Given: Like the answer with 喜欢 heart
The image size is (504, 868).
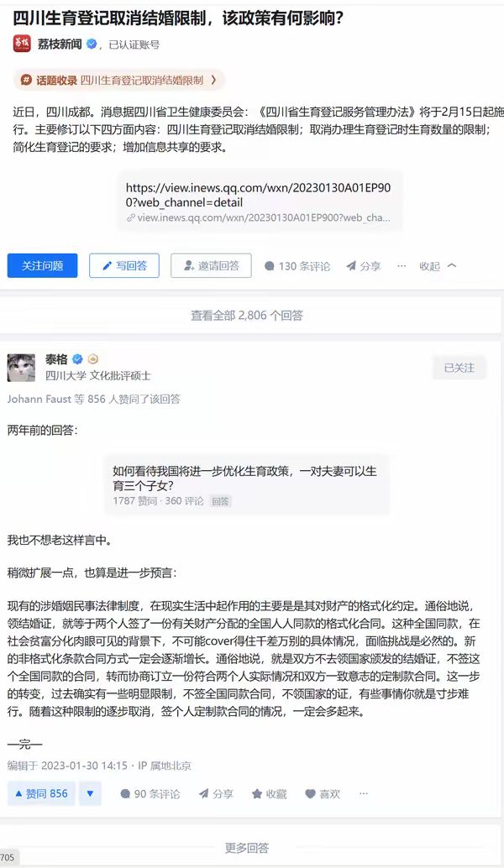Looking at the screenshot, I should [x=323, y=794].
